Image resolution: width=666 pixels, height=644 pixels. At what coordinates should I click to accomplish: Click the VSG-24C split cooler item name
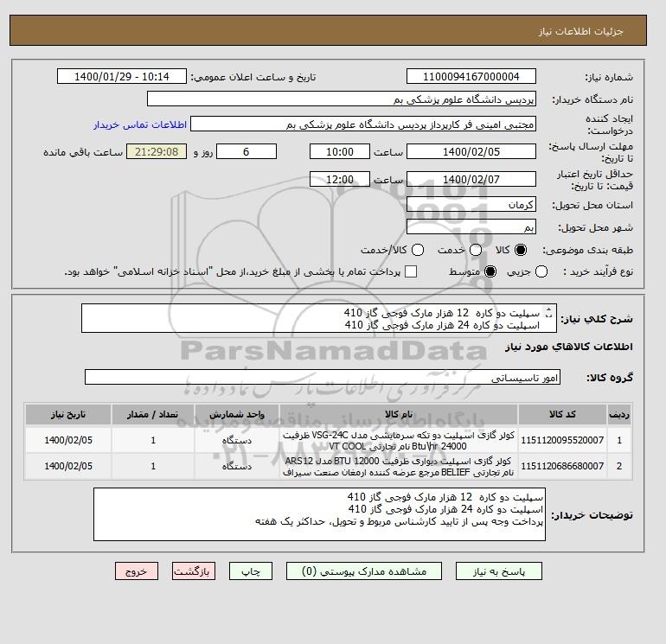(x=399, y=441)
